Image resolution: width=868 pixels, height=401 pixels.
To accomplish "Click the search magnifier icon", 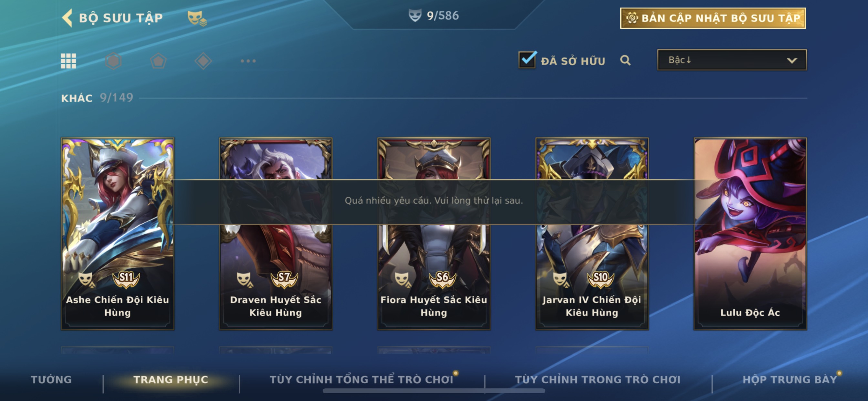I will point(625,60).
